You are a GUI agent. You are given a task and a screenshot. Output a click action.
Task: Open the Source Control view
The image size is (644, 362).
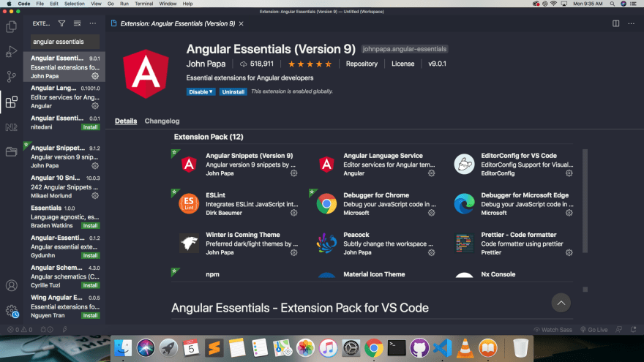click(12, 76)
